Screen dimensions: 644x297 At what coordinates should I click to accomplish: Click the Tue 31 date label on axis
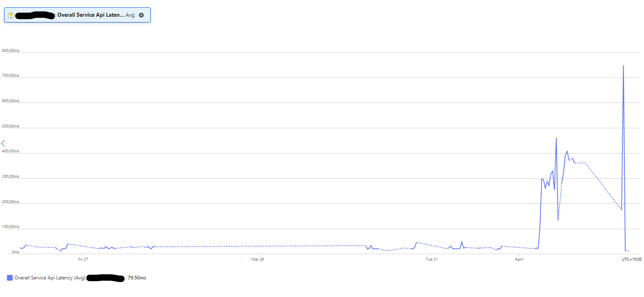[x=432, y=259]
